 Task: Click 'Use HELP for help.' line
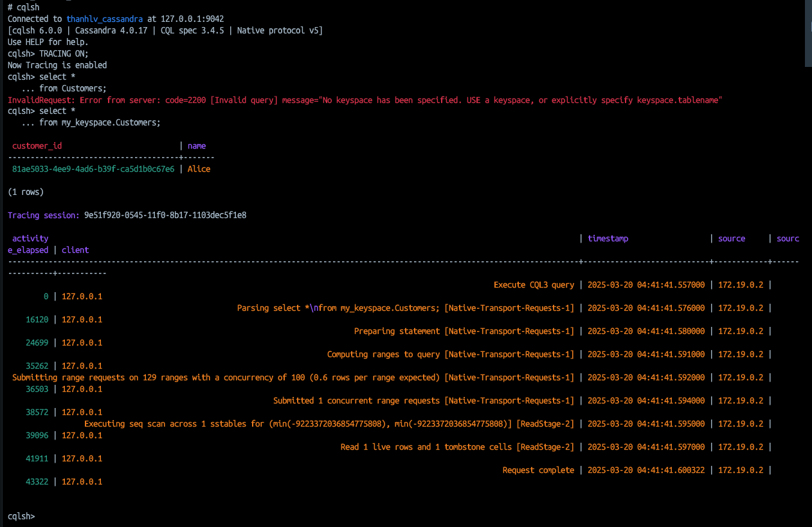(x=48, y=42)
